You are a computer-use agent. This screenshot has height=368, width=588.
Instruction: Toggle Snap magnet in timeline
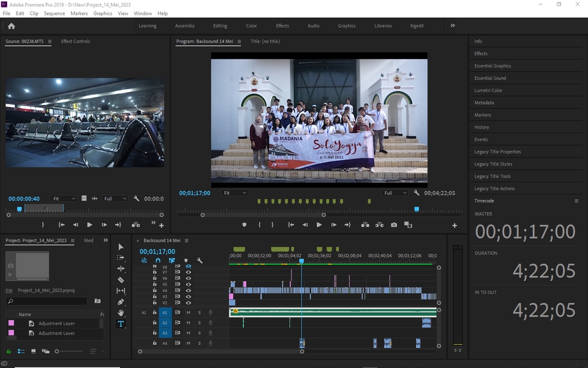tap(158, 260)
